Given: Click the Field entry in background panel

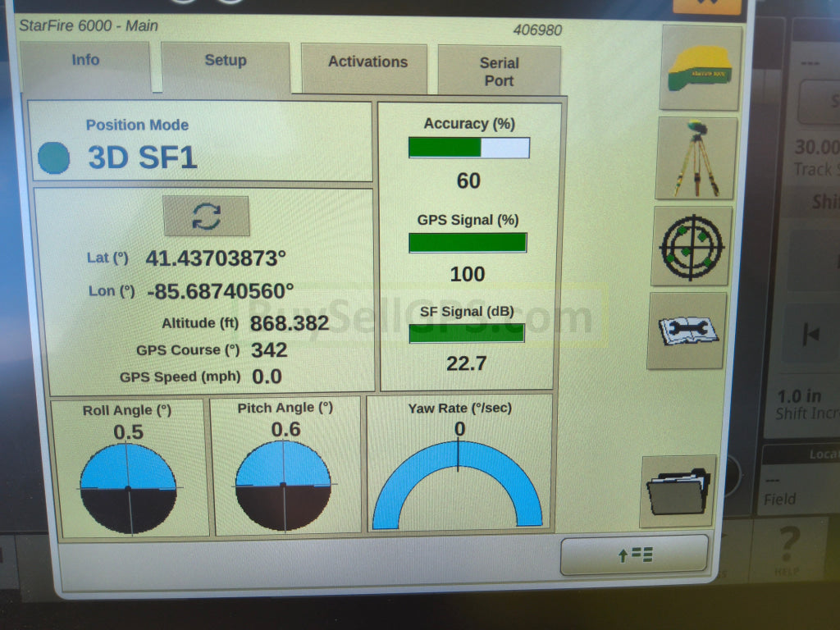Looking at the screenshot, I should point(779,499).
